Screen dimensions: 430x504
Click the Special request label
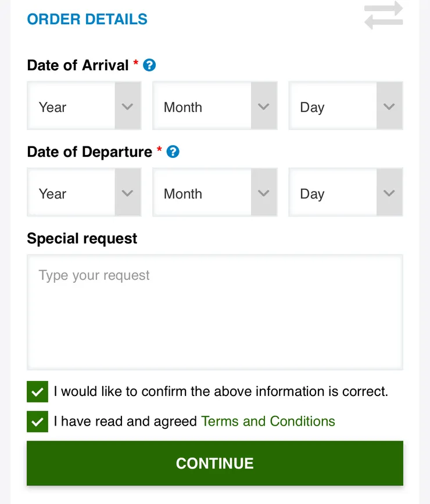[82, 239]
